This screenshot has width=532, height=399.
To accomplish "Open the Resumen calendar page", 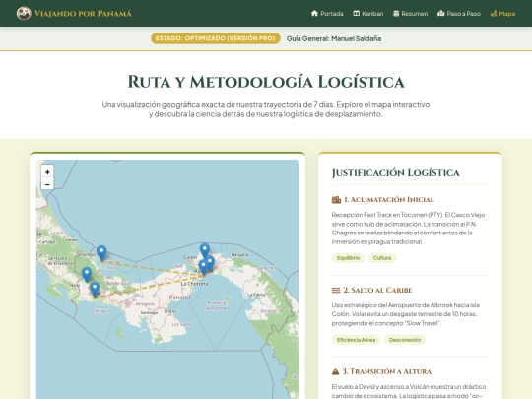I will click(410, 14).
